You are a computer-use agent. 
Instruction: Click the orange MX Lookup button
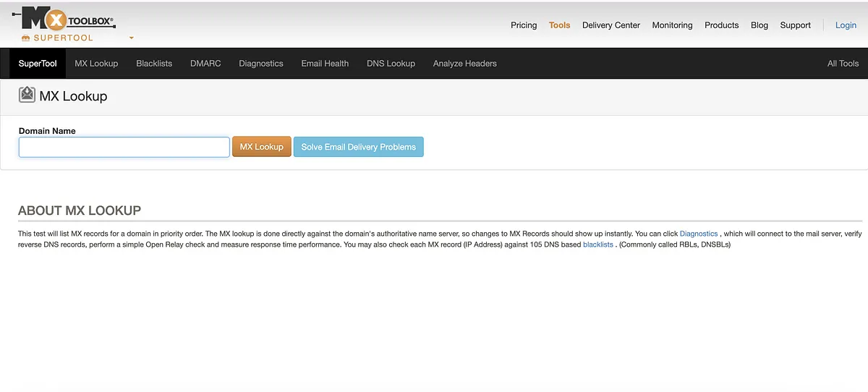(262, 147)
